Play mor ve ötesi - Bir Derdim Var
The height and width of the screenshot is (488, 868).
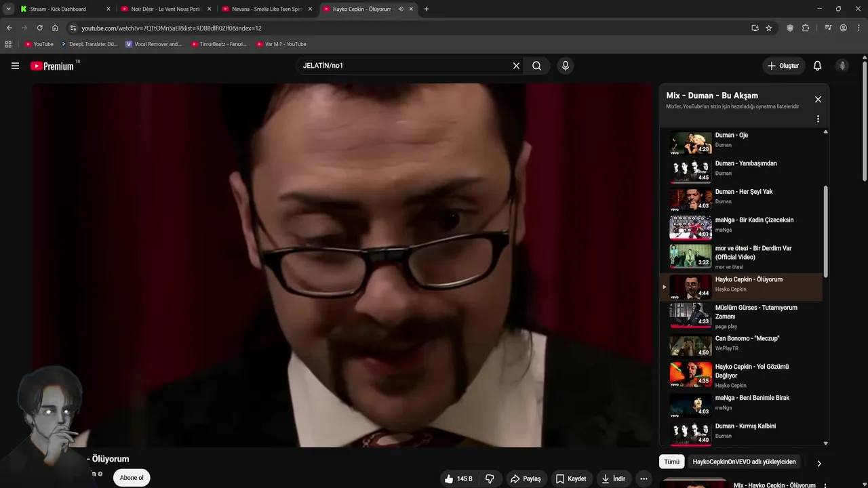pyautogui.click(x=741, y=258)
